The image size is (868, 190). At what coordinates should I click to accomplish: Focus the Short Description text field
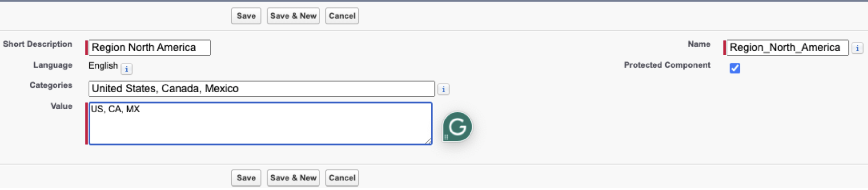pos(150,48)
